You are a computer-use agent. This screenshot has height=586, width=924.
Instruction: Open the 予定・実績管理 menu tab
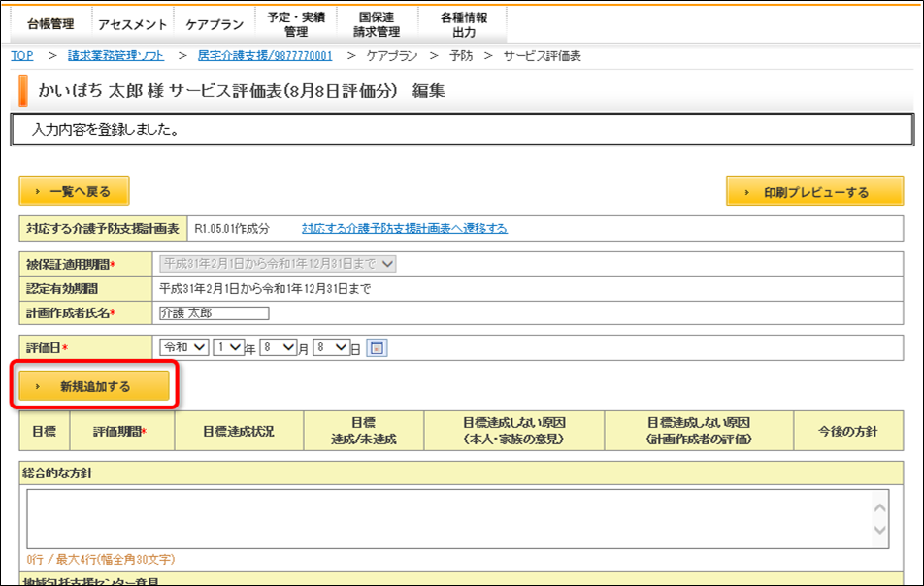296,24
